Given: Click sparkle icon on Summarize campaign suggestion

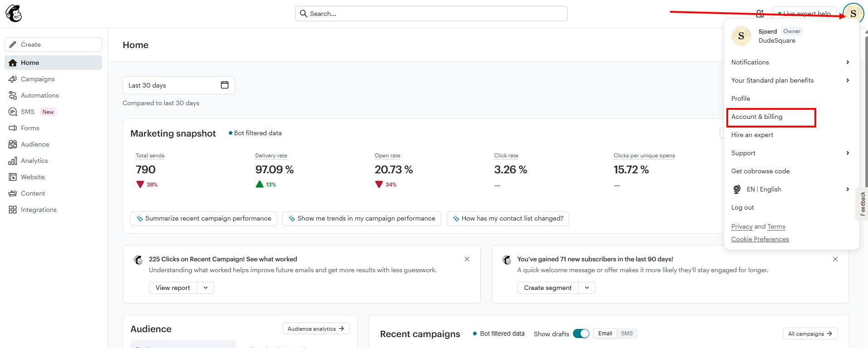Looking at the screenshot, I should coord(139,219).
